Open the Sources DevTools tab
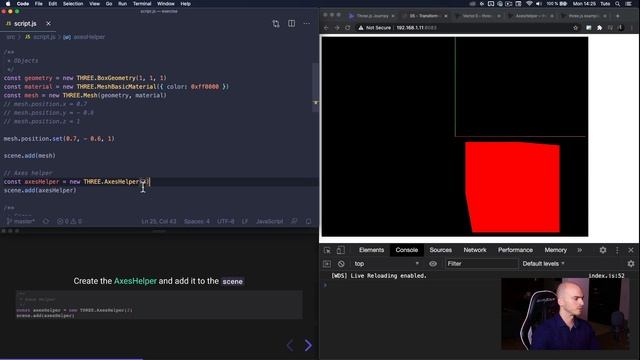 click(440, 250)
